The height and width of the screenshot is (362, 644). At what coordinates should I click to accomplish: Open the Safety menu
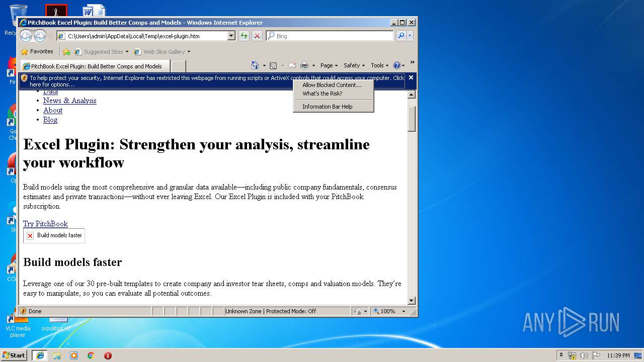click(354, 65)
